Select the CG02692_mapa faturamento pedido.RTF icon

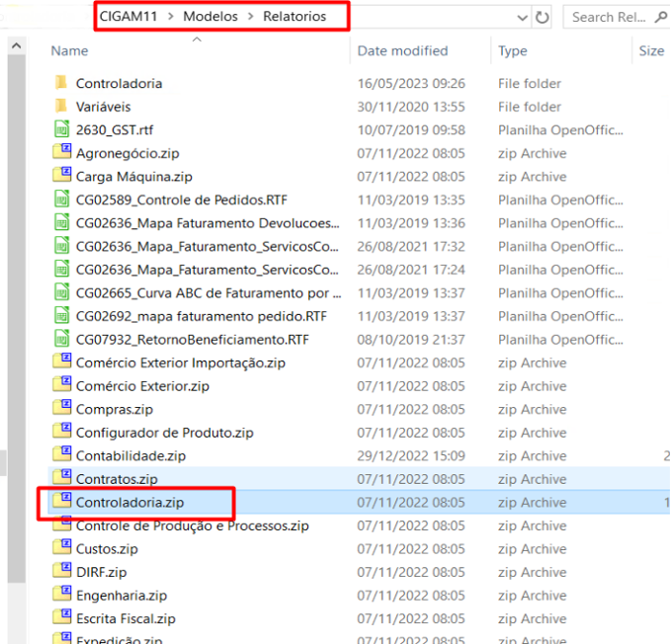tap(62, 315)
